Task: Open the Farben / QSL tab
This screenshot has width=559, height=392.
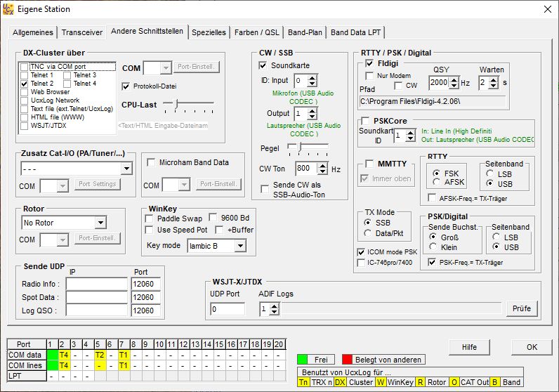Action: [258, 32]
